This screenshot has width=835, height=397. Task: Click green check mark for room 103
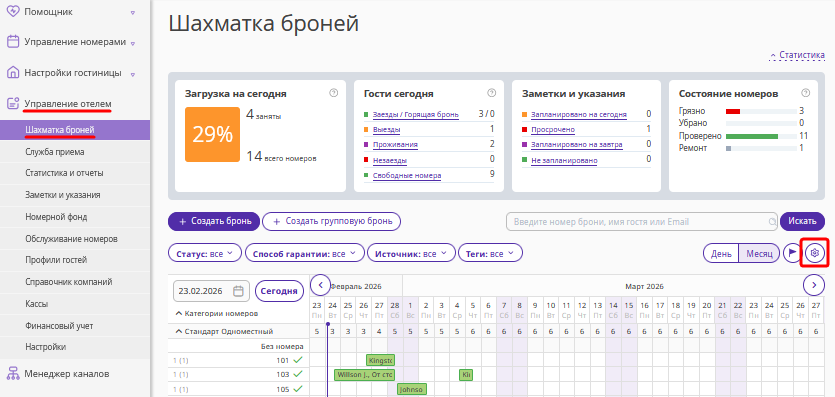(x=298, y=374)
